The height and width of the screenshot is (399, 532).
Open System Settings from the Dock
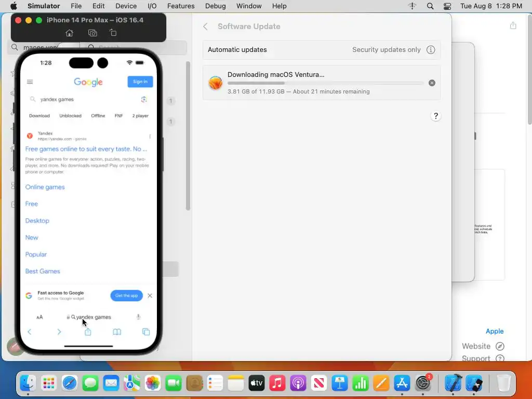tap(423, 383)
